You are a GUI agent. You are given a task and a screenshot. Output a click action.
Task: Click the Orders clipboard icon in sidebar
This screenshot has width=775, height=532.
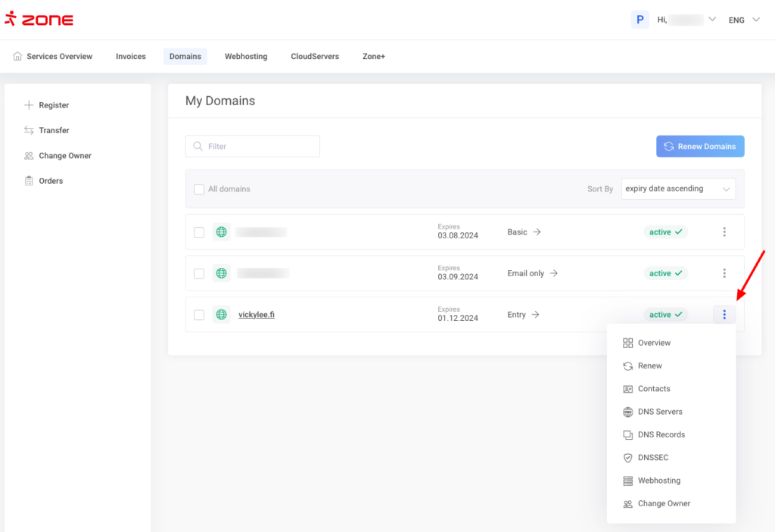29,181
